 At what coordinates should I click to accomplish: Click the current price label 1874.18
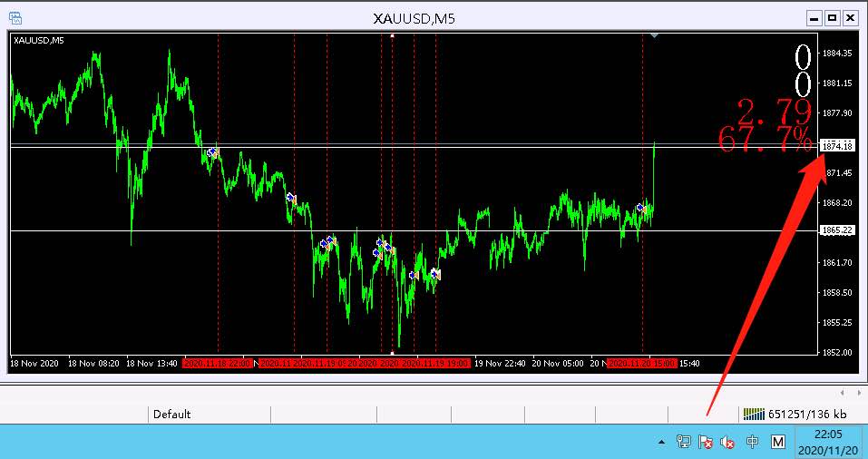[x=836, y=146]
